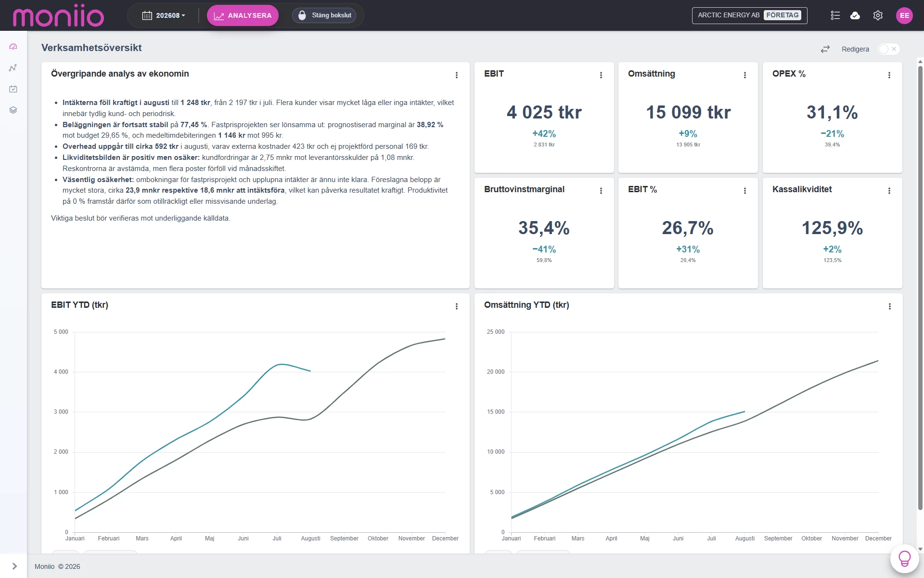Click the 4 025 tkr EBIT value

pos(544,112)
